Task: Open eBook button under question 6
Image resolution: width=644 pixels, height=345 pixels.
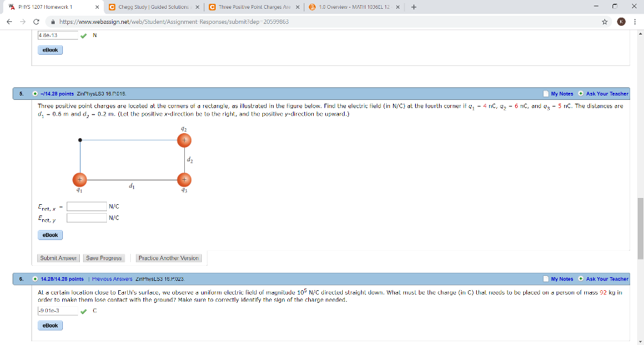Action: 50,326
